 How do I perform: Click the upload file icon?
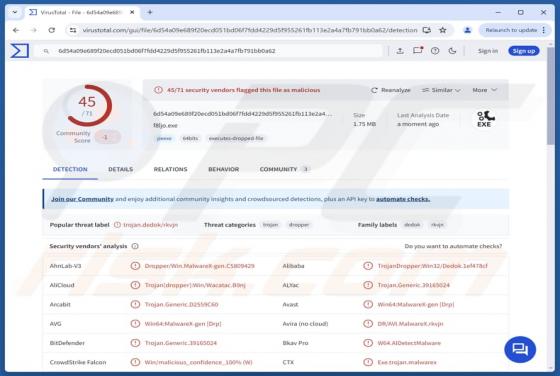pyautogui.click(x=400, y=51)
